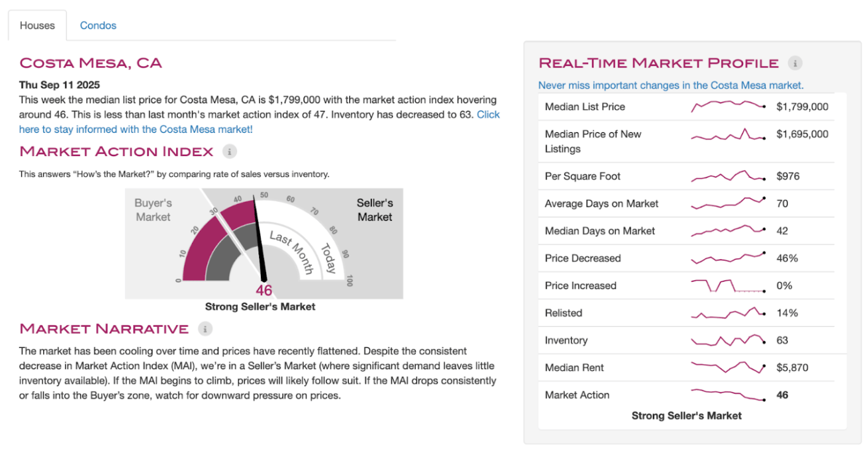868x455 pixels.
Task: Click info icon next to Market Action Index
Action: 229,151
